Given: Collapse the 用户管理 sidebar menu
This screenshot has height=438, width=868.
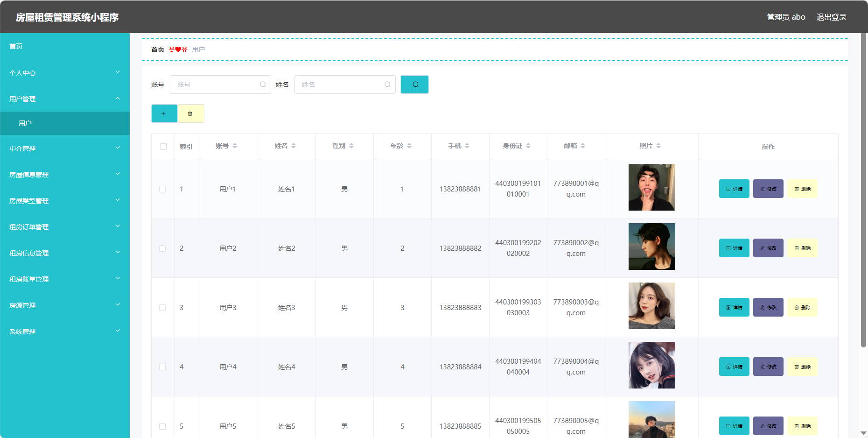Looking at the screenshot, I should click(x=65, y=99).
